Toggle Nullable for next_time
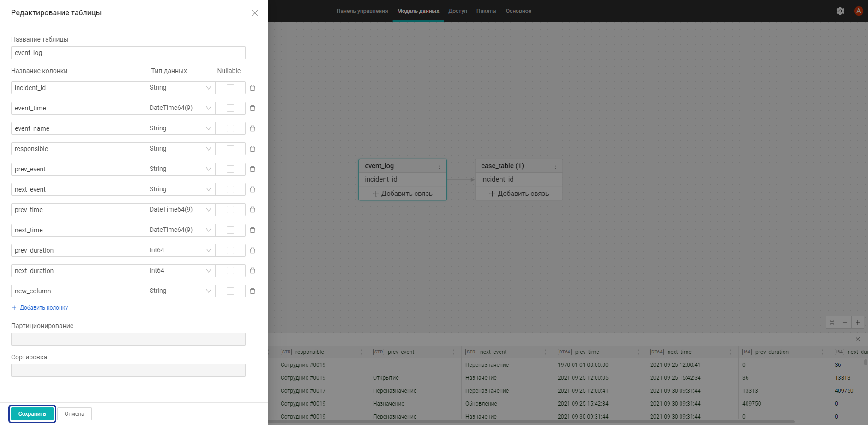This screenshot has height=425, width=868. pyautogui.click(x=230, y=230)
